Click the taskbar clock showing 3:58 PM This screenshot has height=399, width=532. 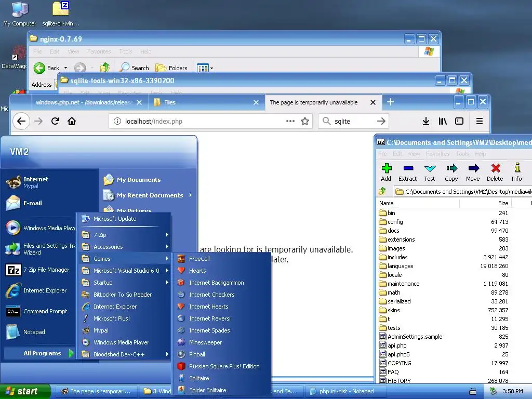513,391
